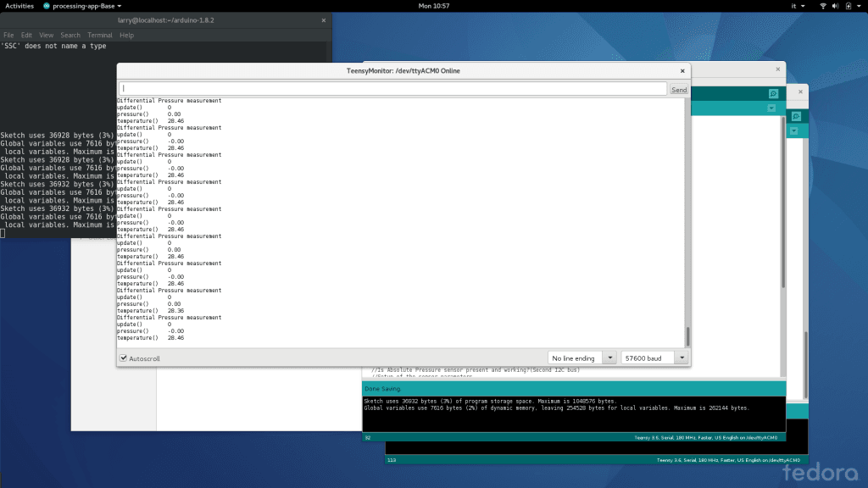Open the battery status icon in top bar
Screen dimensions: 868x488
(848, 6)
